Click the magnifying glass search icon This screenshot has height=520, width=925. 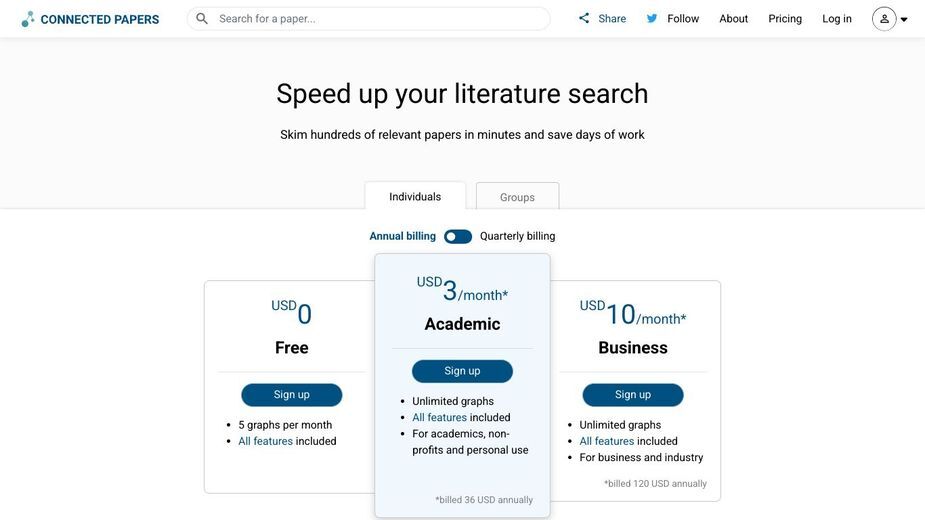202,19
